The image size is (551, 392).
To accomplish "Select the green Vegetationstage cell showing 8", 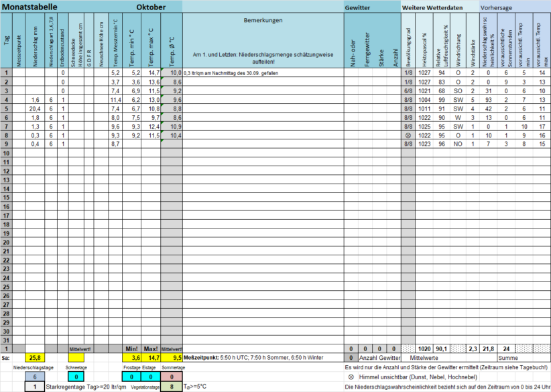I will [172, 387].
